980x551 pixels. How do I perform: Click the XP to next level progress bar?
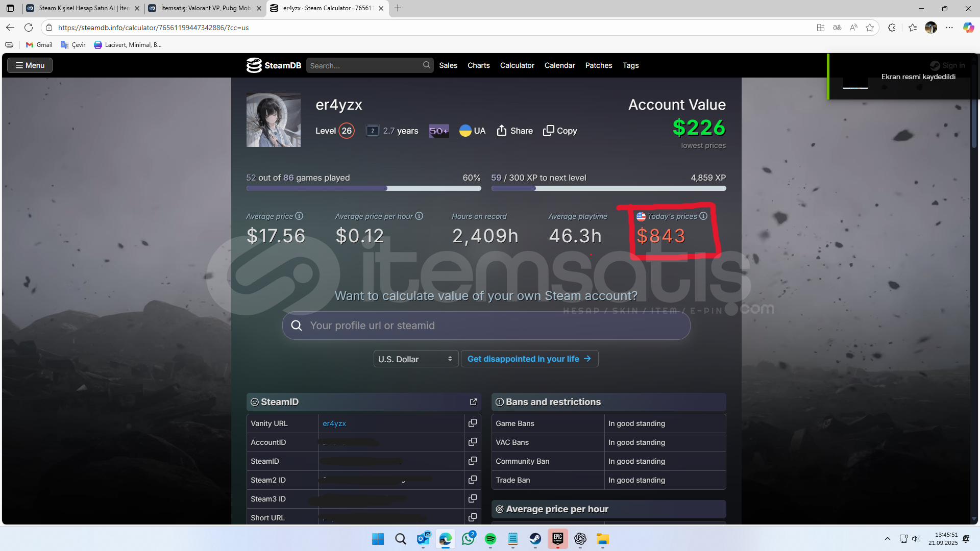[608, 188]
